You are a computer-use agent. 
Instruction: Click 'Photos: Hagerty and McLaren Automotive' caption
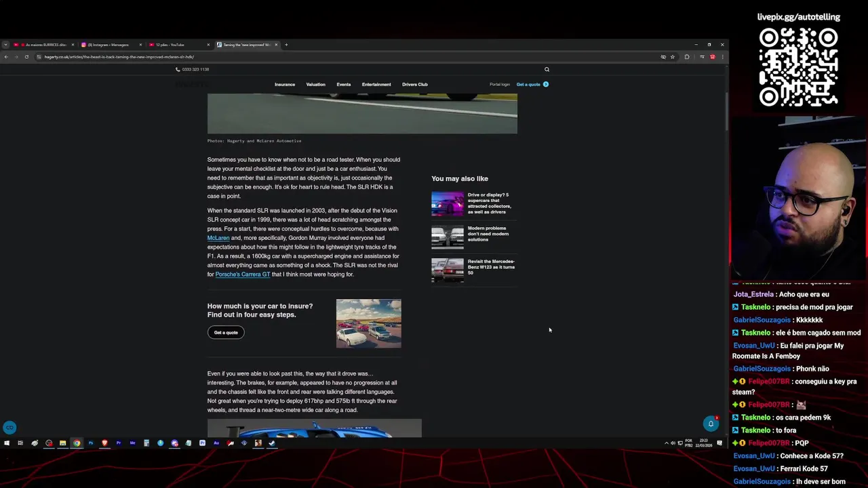[x=254, y=141]
